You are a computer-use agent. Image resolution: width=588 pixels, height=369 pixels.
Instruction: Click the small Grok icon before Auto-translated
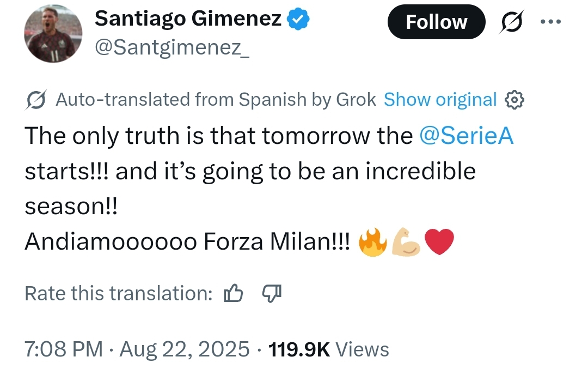pos(36,100)
